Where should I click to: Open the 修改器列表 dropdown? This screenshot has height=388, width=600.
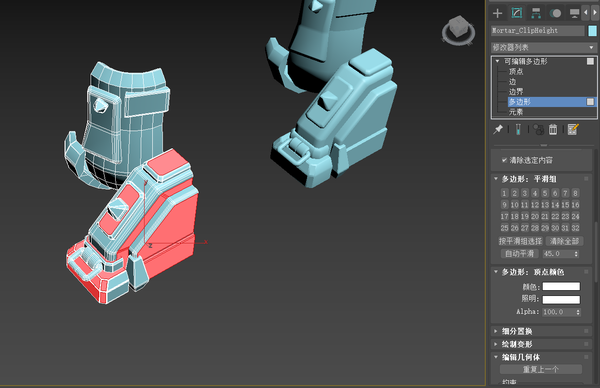[544, 47]
